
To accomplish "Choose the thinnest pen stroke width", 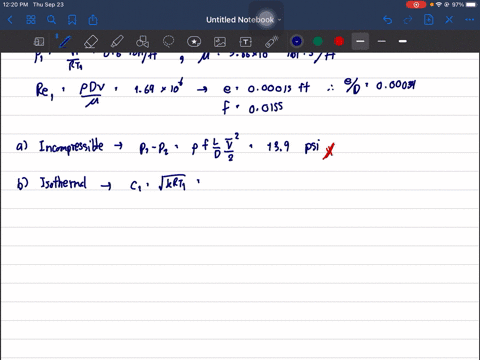I will tap(382, 41).
